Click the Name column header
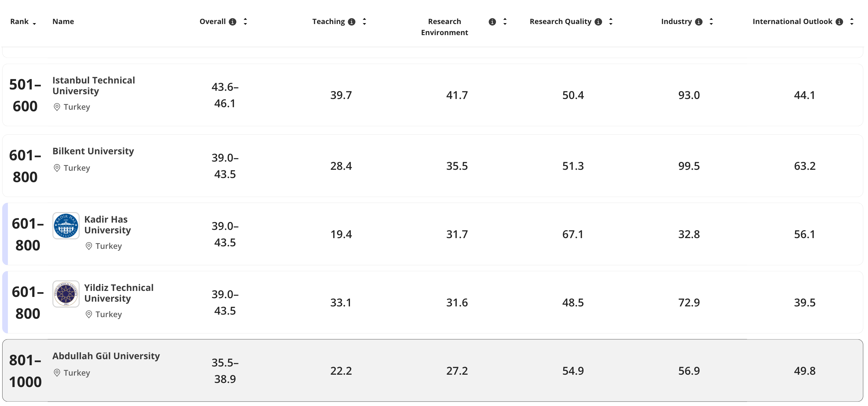868x406 pixels. (63, 22)
